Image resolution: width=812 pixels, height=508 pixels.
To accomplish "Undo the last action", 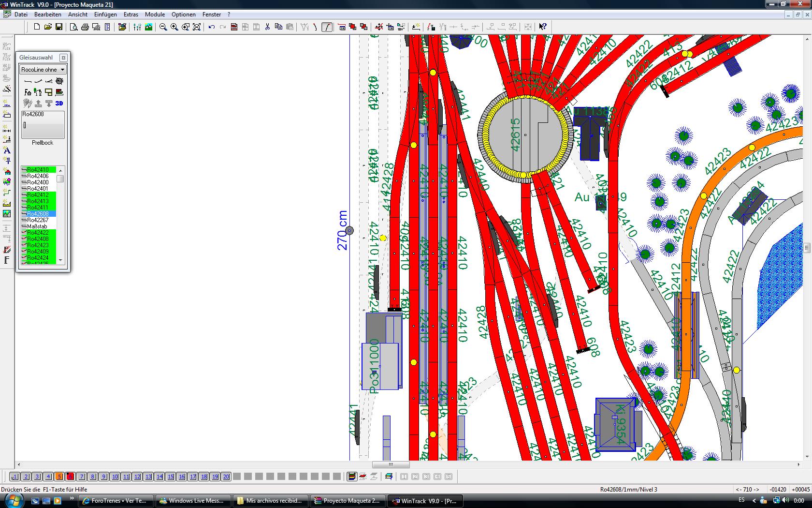I will (211, 27).
